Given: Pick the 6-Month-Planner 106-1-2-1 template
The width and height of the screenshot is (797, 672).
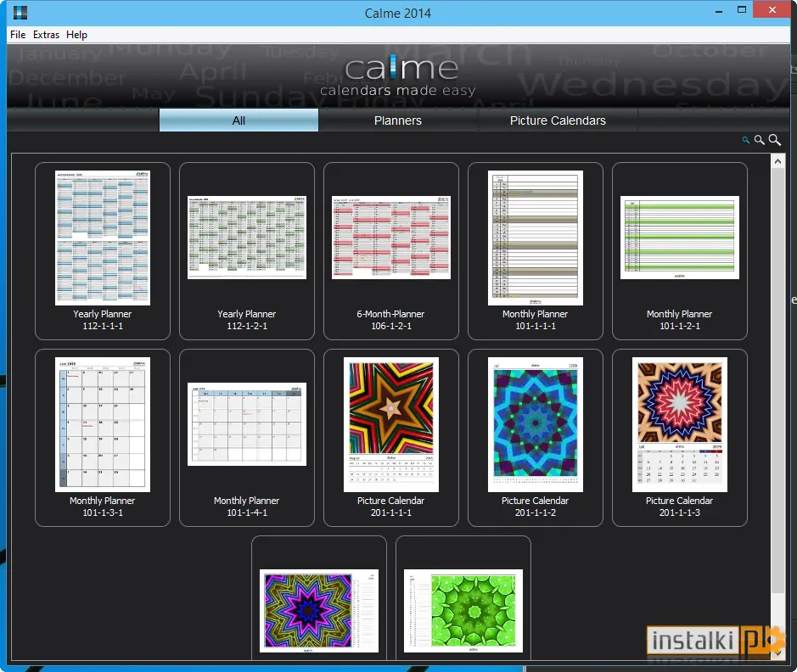Looking at the screenshot, I should pyautogui.click(x=391, y=251).
